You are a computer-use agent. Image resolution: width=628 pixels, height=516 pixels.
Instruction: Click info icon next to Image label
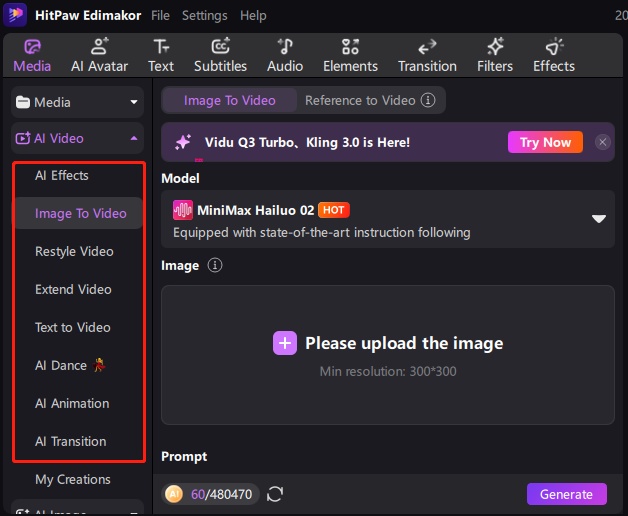click(215, 265)
